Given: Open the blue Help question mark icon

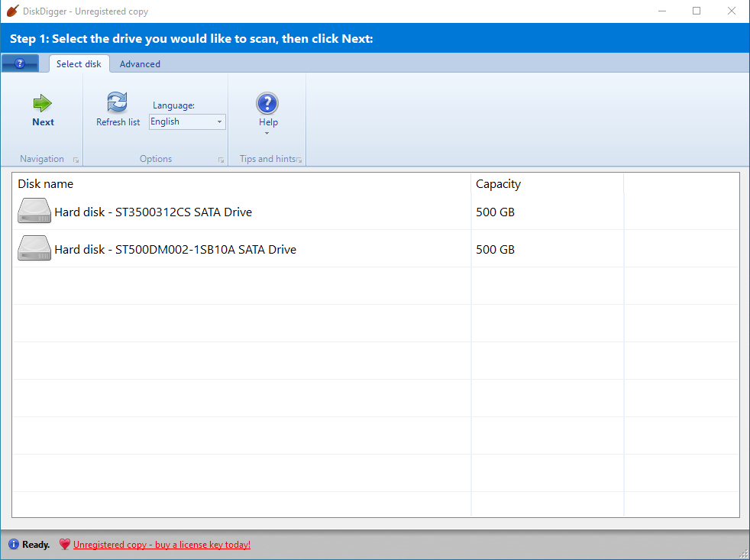Looking at the screenshot, I should point(267,103).
